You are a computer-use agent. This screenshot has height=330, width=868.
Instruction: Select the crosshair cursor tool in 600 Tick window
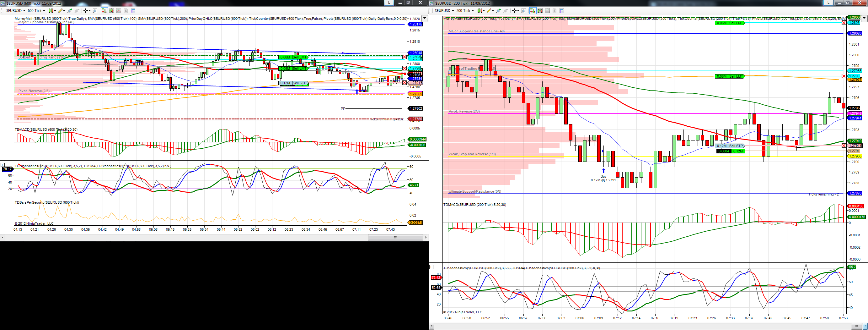86,11
